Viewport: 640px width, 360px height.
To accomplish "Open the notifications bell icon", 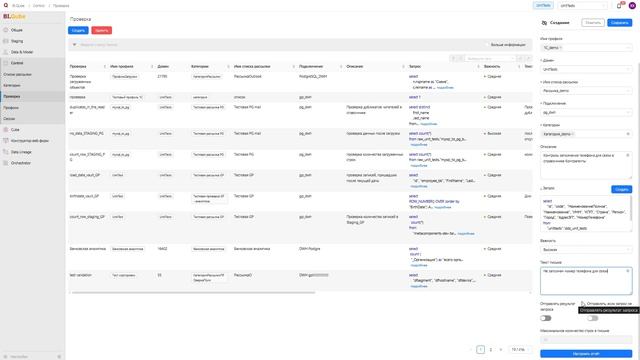I will click(x=619, y=5).
